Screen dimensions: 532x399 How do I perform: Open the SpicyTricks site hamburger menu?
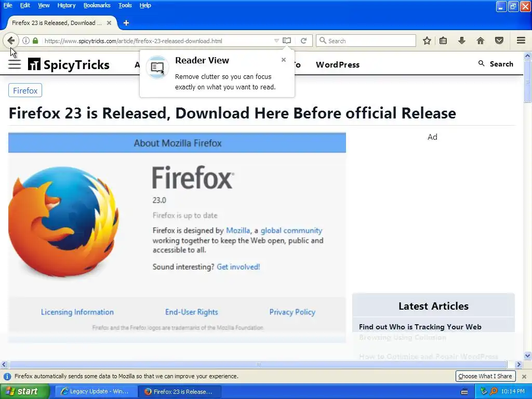tap(15, 64)
